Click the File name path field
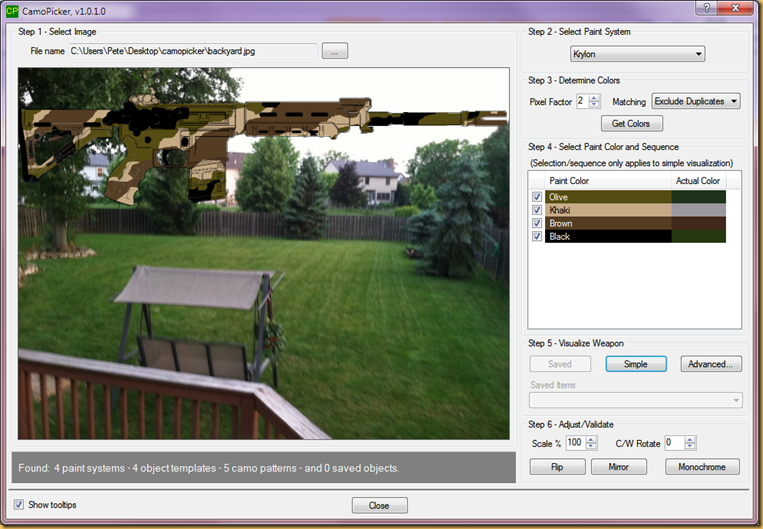 193,51
